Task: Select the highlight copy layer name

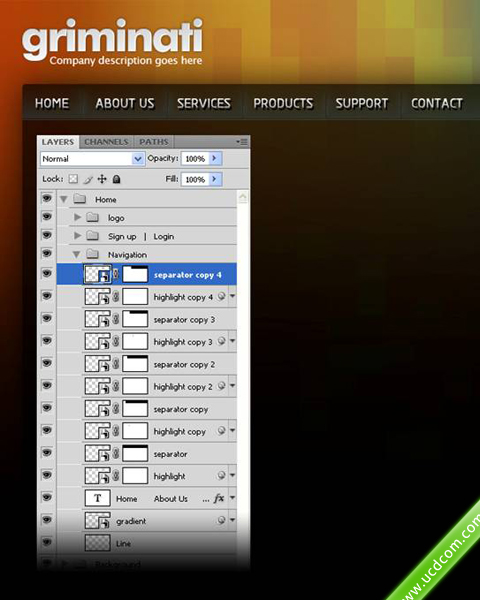Action: 180,431
